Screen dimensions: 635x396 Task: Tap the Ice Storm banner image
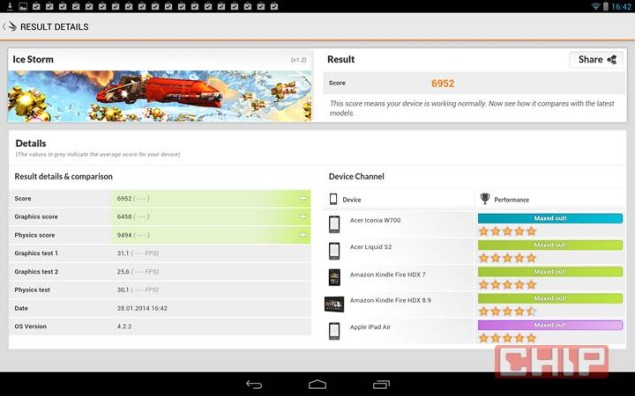(160, 96)
